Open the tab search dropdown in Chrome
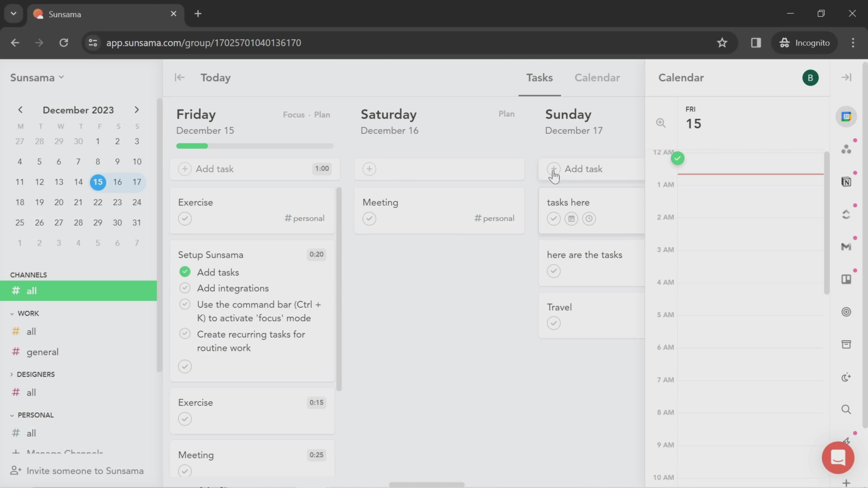The width and height of the screenshot is (868, 488). pyautogui.click(x=14, y=14)
